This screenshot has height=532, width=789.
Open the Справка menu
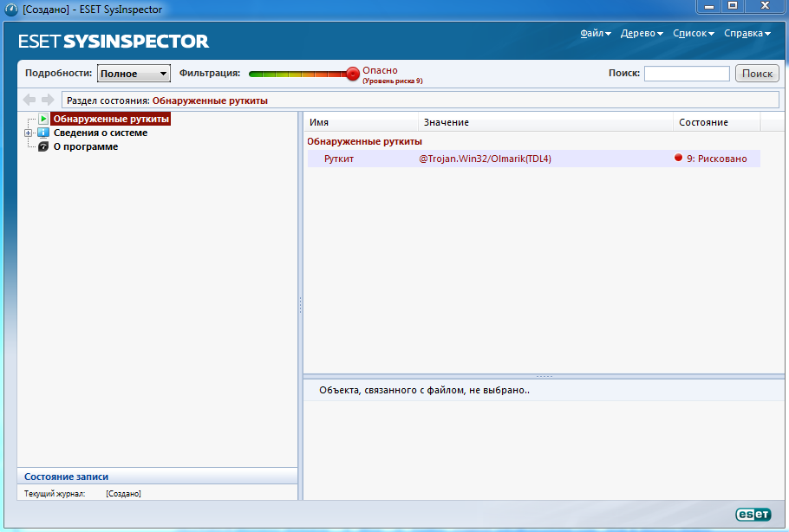click(747, 33)
